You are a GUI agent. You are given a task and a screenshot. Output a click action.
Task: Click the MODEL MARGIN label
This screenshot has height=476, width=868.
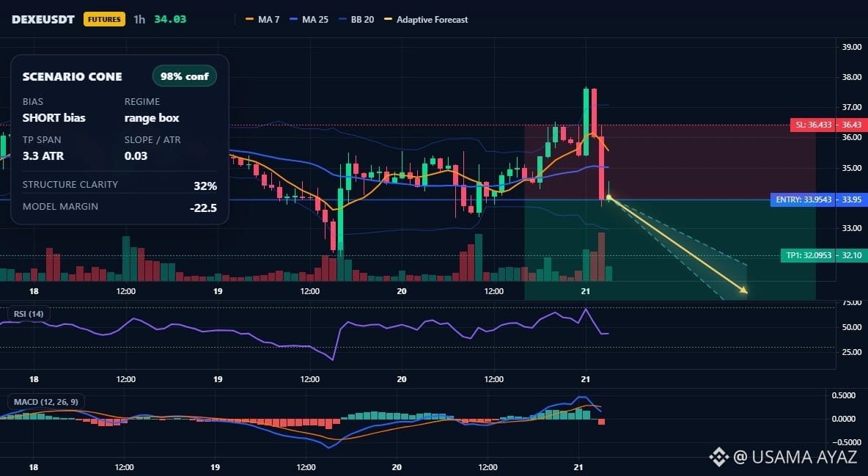click(x=60, y=207)
